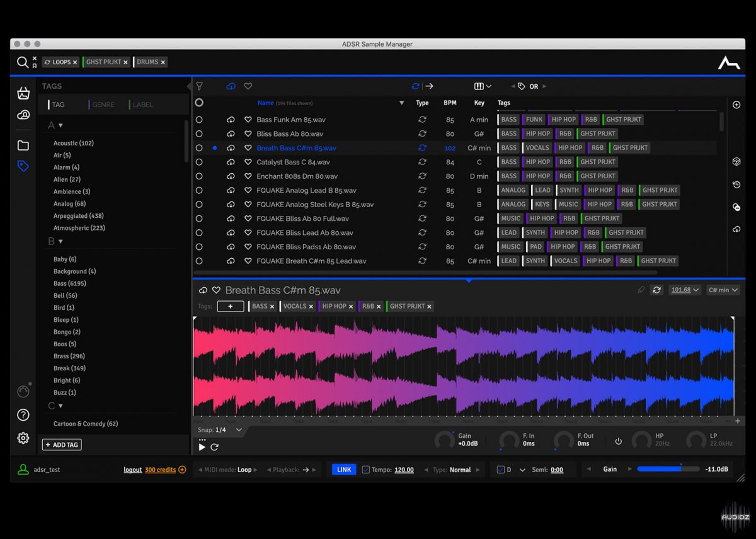Viewport: 756px width, 539px height.
Task: Open the settings gear icon
Action: tap(23, 438)
